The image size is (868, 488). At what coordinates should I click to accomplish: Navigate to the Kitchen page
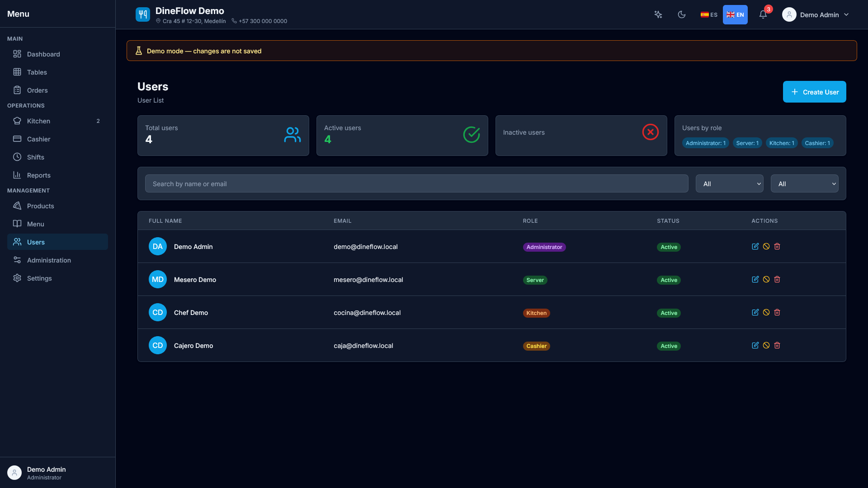(57, 121)
